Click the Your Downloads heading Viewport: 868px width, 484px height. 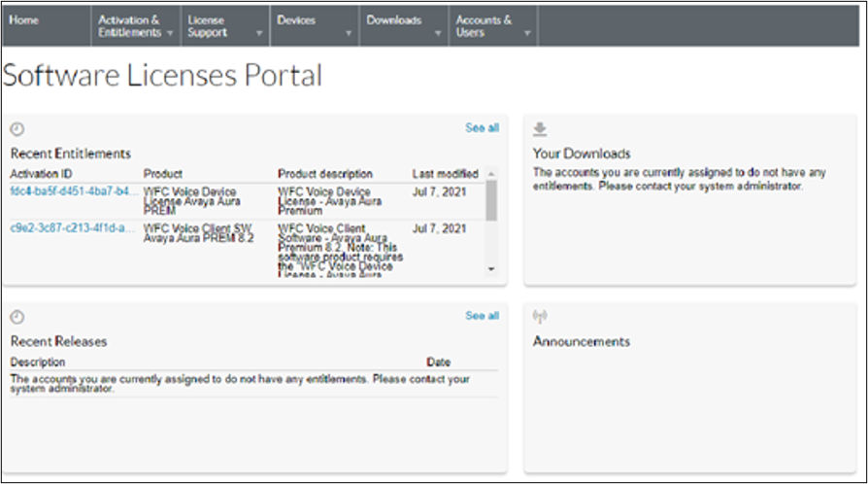(x=582, y=154)
